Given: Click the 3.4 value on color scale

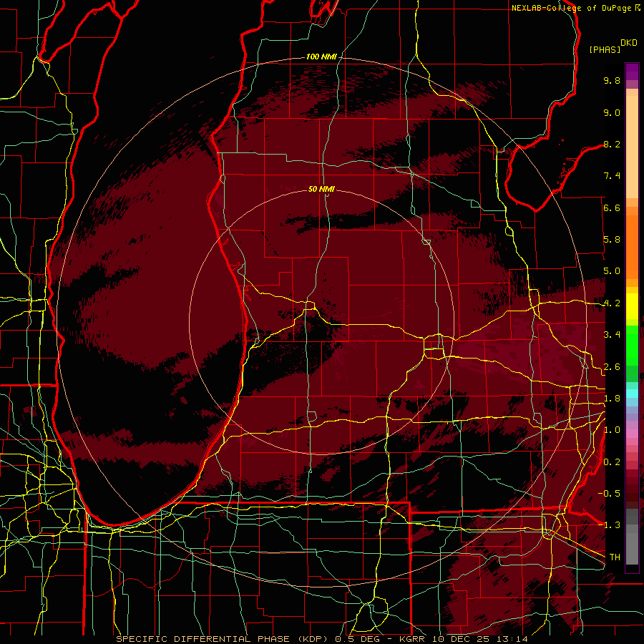Looking at the screenshot, I should point(612,335).
